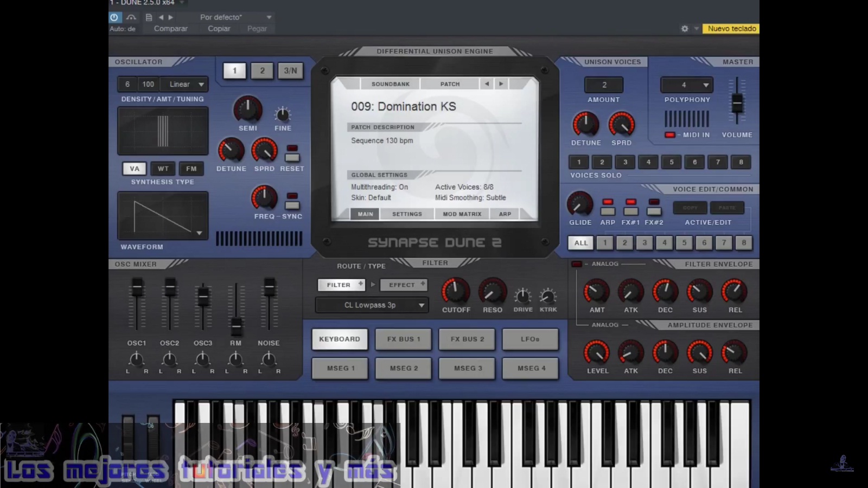The image size is (868, 488).
Task: Expand the FILTER route plus button
Action: pos(361,284)
